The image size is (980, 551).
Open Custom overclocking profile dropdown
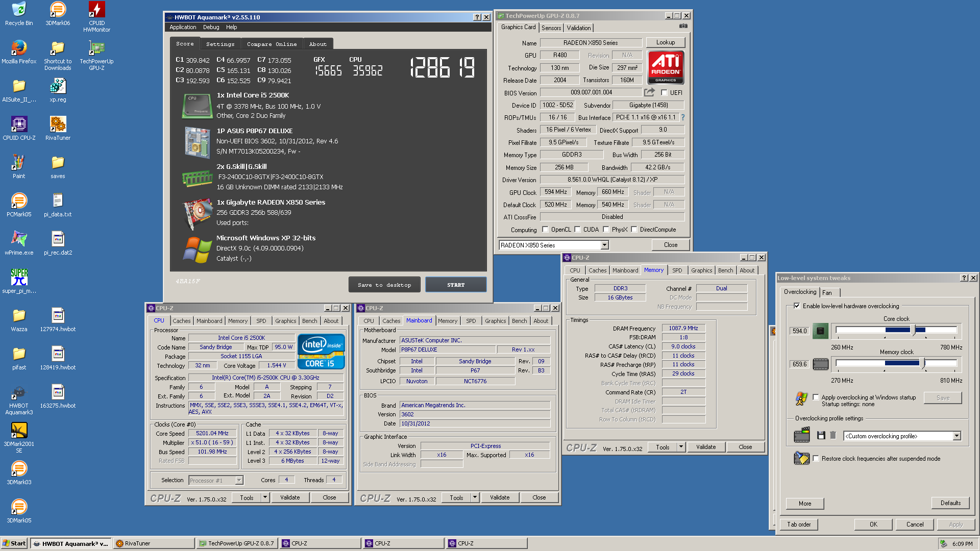point(957,436)
